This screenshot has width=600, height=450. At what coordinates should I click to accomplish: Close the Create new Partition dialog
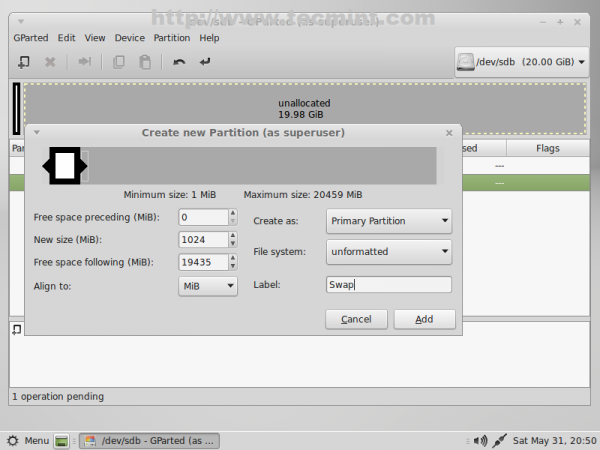tap(449, 133)
